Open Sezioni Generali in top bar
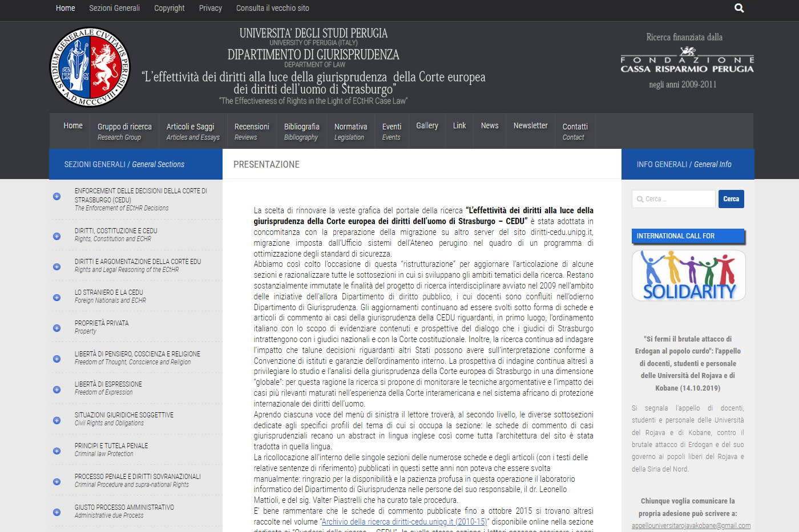The image size is (799, 532). (114, 8)
